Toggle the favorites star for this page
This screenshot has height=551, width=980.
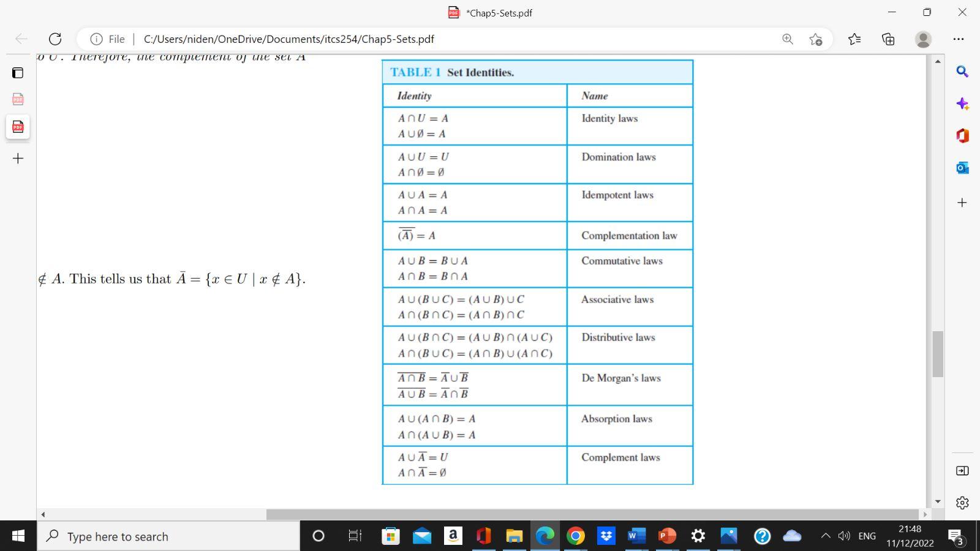click(x=815, y=39)
